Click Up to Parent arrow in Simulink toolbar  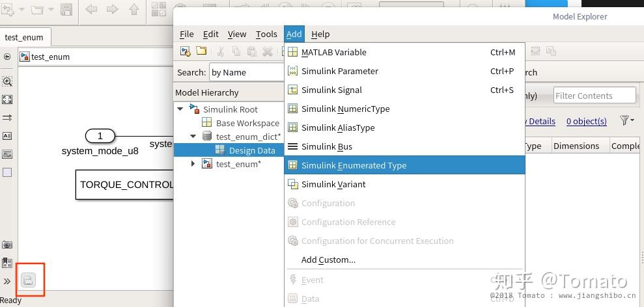click(134, 9)
